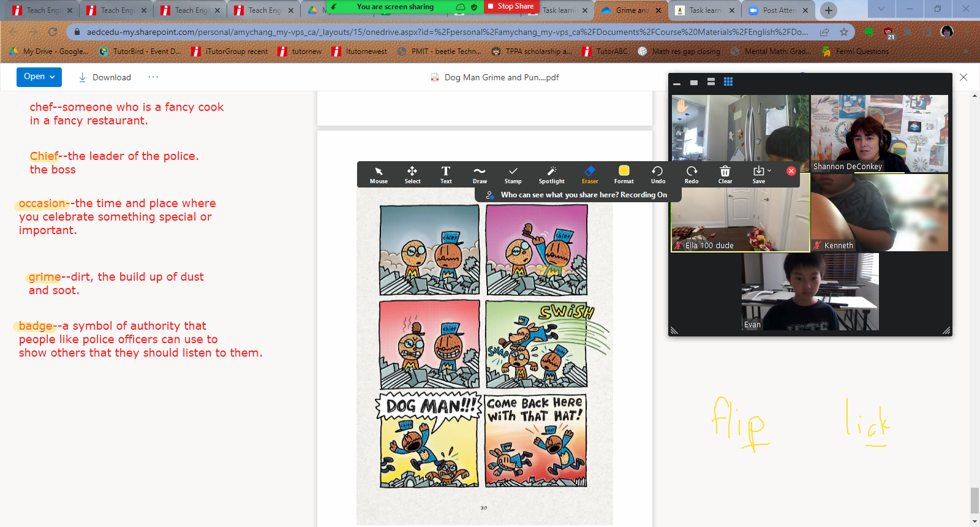The width and height of the screenshot is (980, 527).
Task: Open more actions ellipsis menu
Action: [x=153, y=77]
